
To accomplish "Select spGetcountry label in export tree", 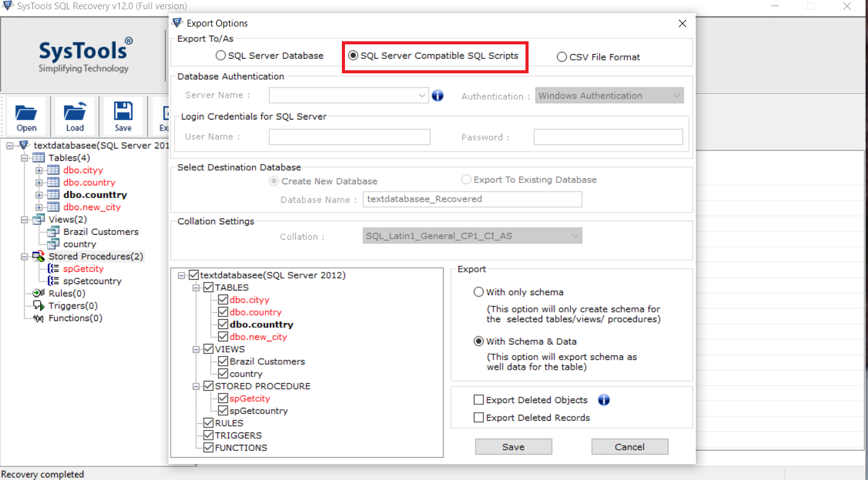I will tap(259, 411).
